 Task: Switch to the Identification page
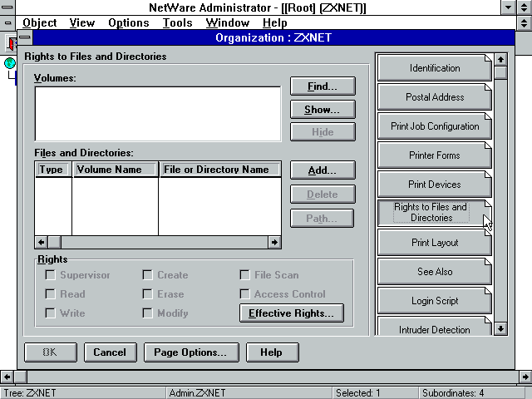(x=435, y=68)
